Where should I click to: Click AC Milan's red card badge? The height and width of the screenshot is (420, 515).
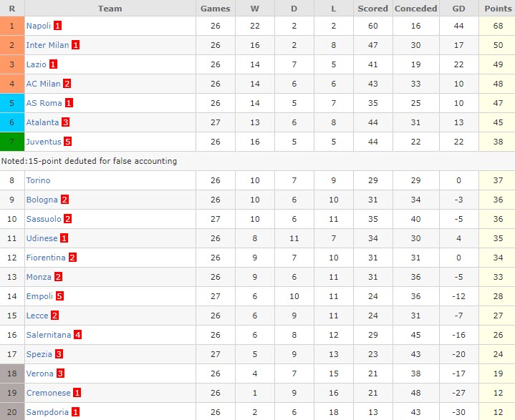[67, 84]
